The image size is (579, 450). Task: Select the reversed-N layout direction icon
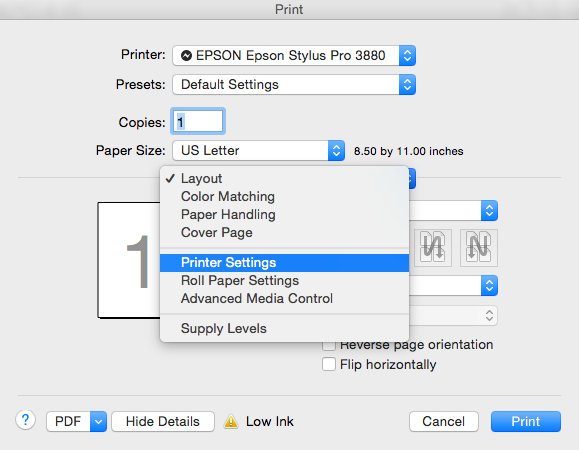click(x=433, y=248)
